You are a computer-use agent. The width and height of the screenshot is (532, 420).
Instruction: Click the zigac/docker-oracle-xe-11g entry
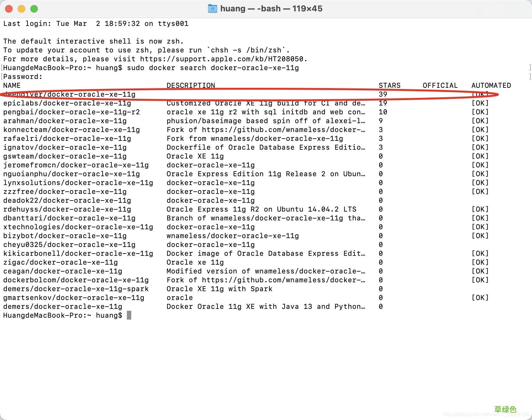61,262
